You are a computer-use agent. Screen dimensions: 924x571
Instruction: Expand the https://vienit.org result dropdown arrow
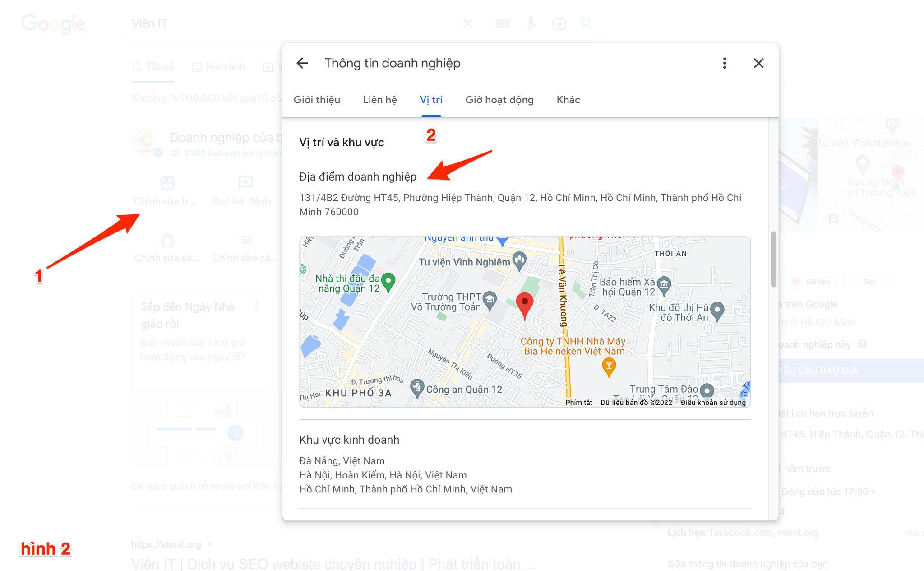pos(210,544)
